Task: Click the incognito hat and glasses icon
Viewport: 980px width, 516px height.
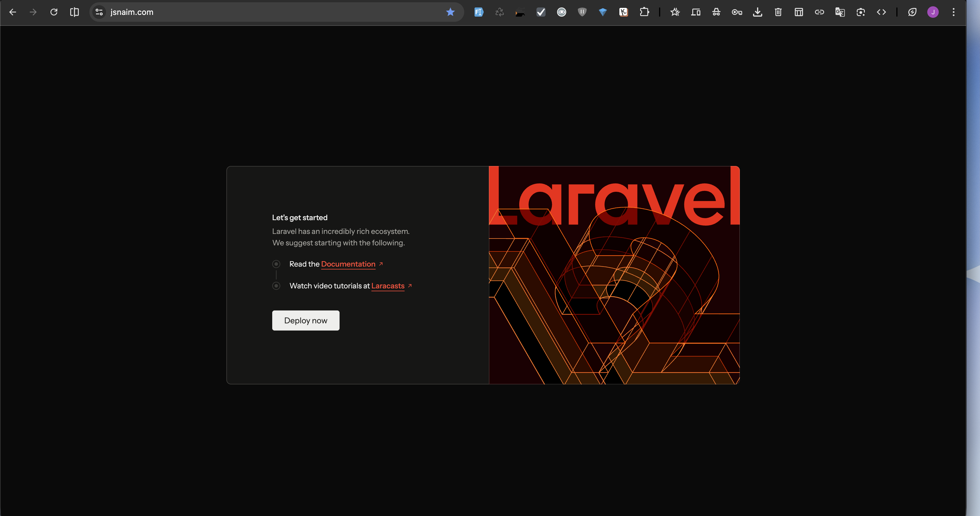Action: pos(716,12)
